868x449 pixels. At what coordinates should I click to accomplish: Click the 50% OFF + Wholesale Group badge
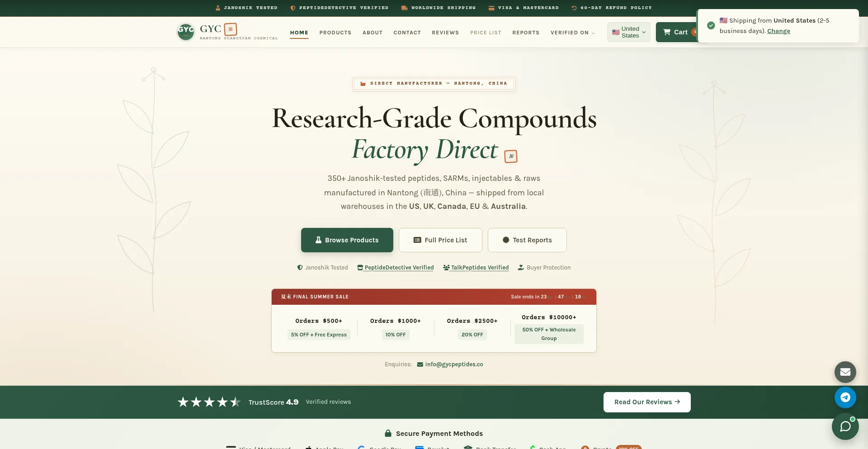(x=549, y=334)
